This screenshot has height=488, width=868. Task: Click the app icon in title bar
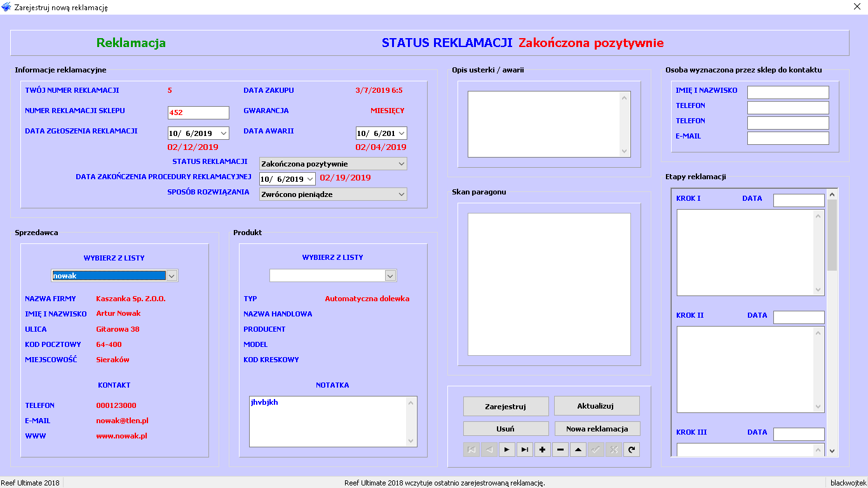coord(7,8)
